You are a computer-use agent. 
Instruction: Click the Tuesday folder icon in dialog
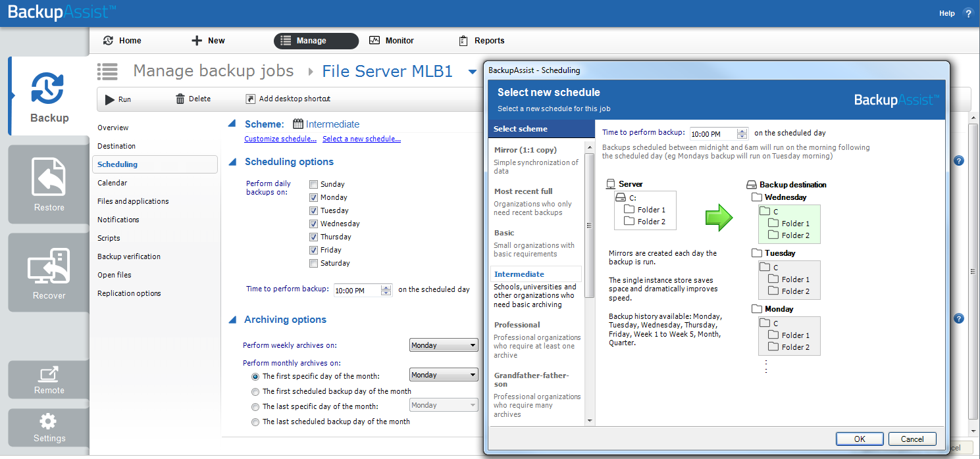pyautogui.click(x=757, y=253)
